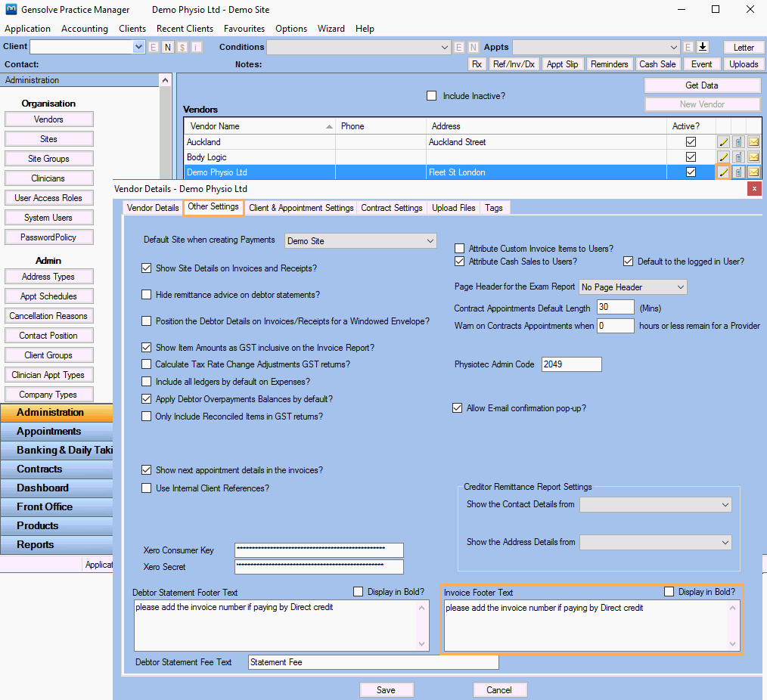Switch to Client & Appointment Settings tab

click(x=301, y=208)
